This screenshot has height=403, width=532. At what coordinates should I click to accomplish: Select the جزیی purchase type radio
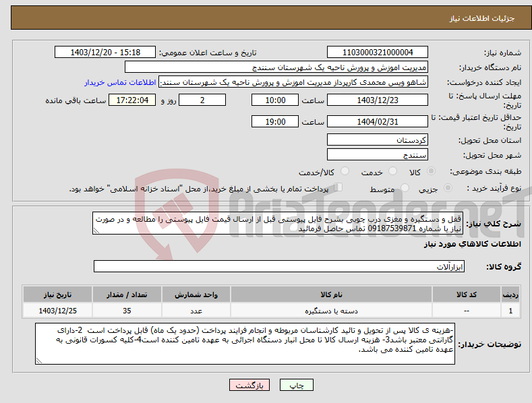point(448,187)
